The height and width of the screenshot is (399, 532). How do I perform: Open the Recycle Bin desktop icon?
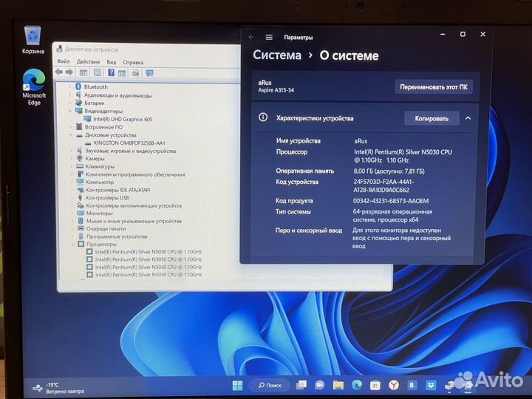click(33, 40)
